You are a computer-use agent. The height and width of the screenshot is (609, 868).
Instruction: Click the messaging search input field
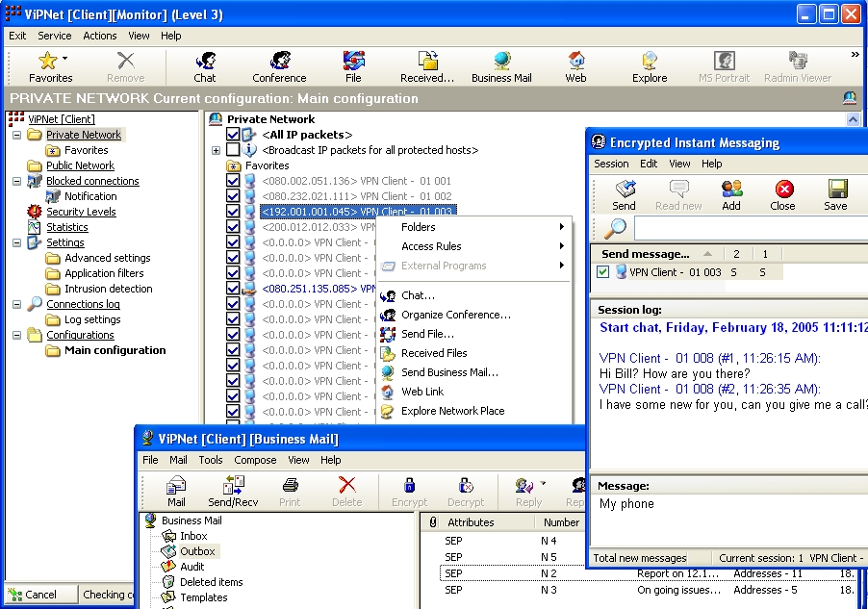(x=751, y=228)
